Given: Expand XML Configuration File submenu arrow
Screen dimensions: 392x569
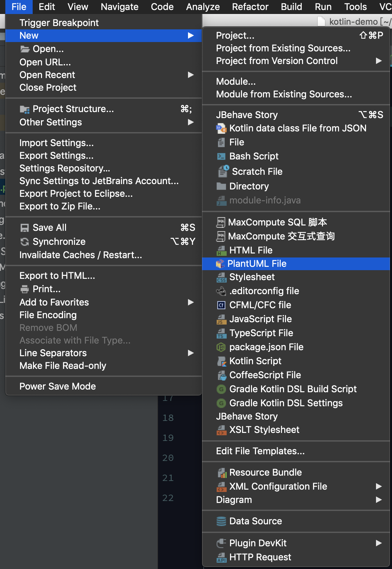Looking at the screenshot, I should (x=379, y=487).
